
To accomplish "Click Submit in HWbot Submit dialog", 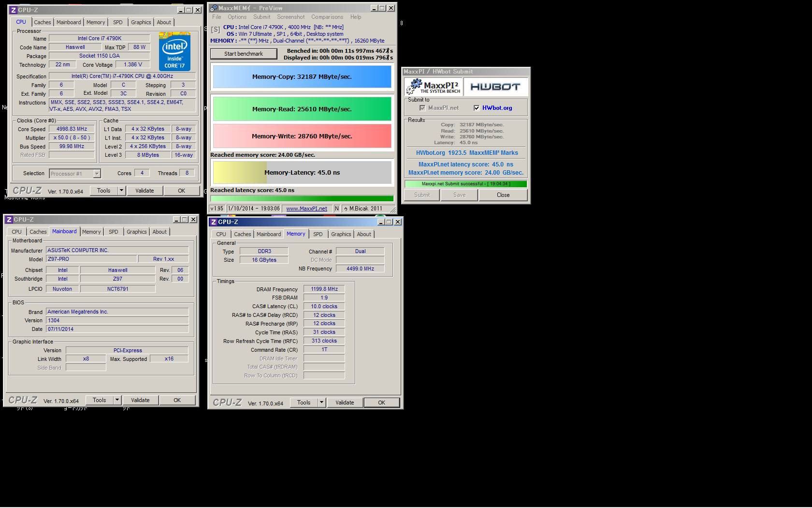I will pyautogui.click(x=422, y=195).
